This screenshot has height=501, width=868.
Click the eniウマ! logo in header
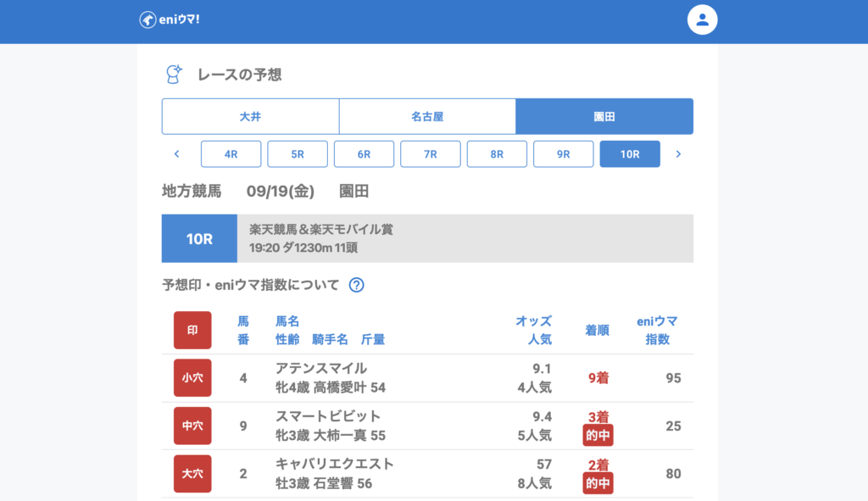click(170, 20)
